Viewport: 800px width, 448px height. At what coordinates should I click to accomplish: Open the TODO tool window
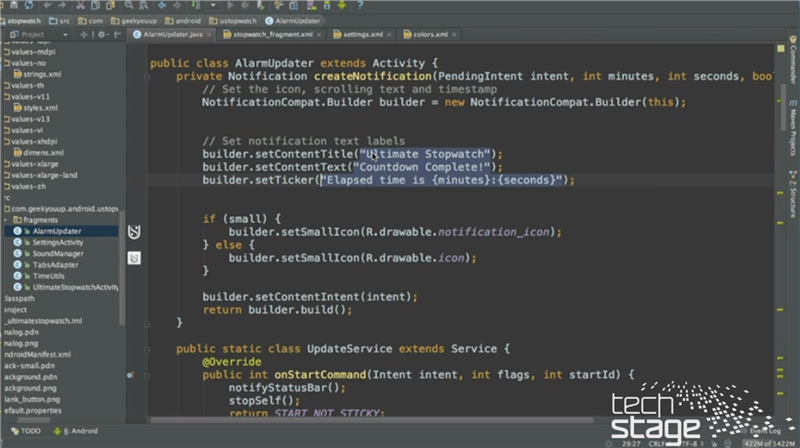coord(26,431)
